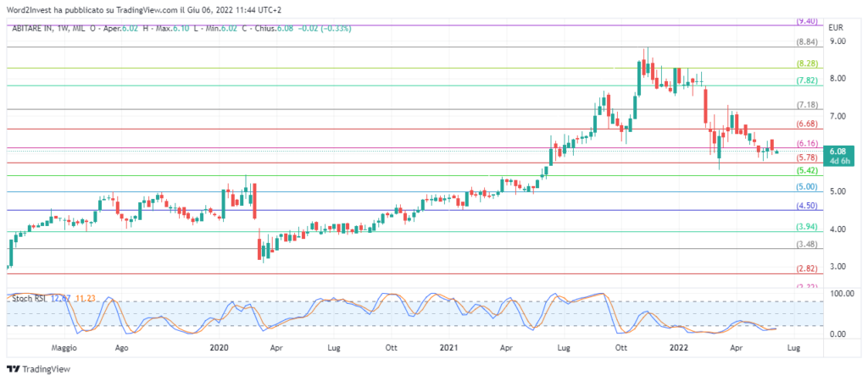
Task: Select the 2021 year marker on time axis
Action: point(448,348)
